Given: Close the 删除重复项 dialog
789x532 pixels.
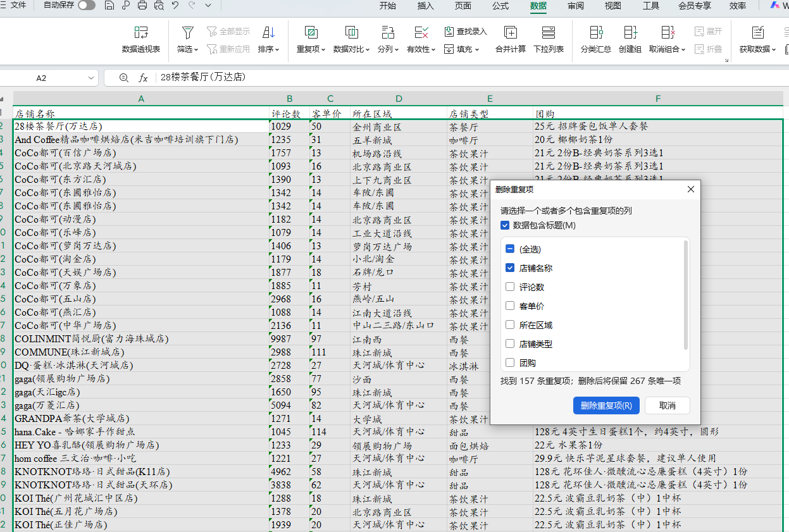Looking at the screenshot, I should point(691,189).
